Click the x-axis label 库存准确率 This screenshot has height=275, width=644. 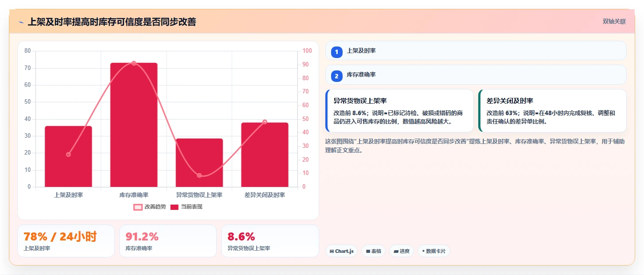coord(134,195)
